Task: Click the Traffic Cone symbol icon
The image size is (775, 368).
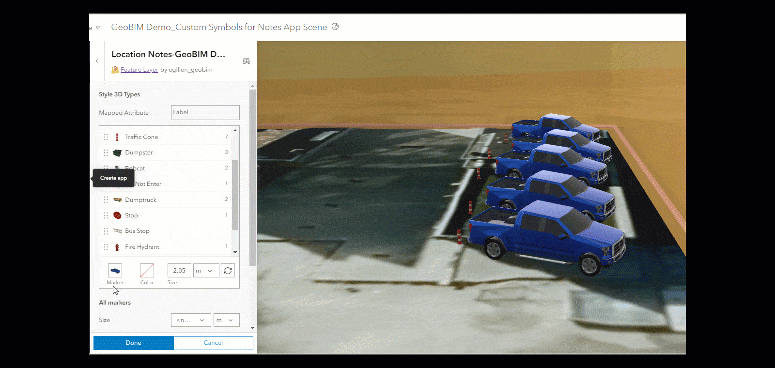Action: click(x=117, y=137)
